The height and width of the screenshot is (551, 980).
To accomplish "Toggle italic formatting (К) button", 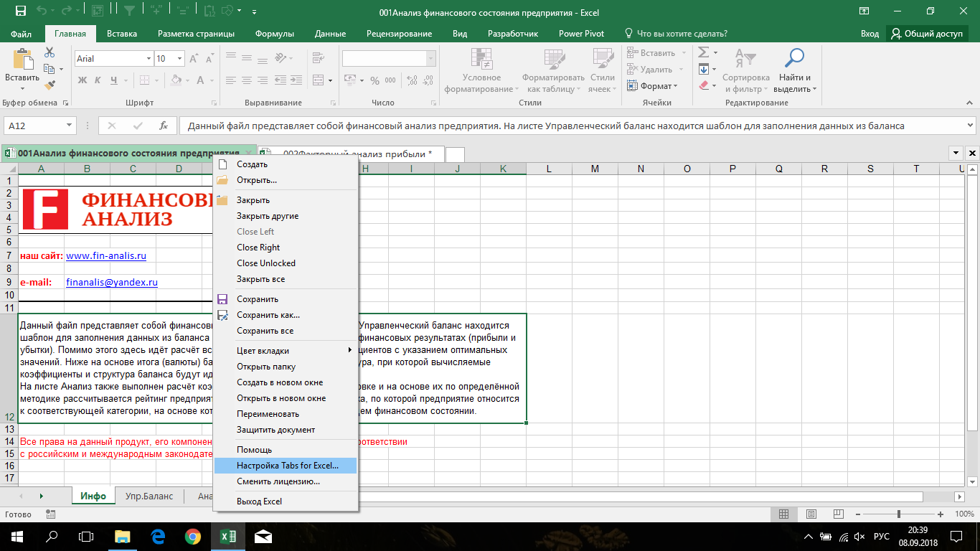I will pyautogui.click(x=98, y=80).
